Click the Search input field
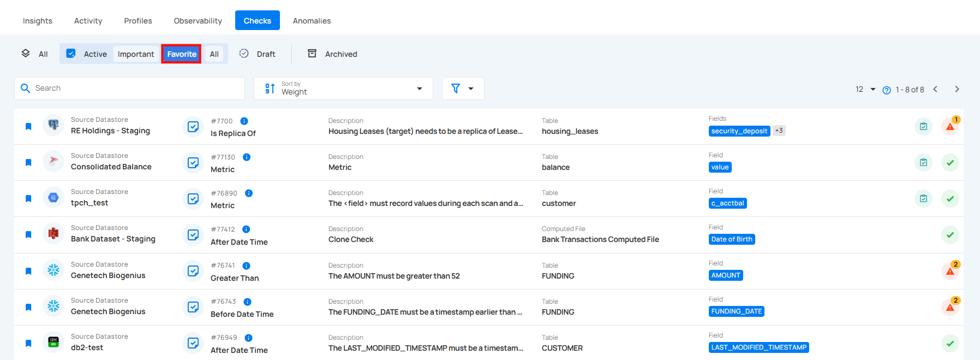The width and height of the screenshot is (980, 360). pyautogui.click(x=129, y=88)
